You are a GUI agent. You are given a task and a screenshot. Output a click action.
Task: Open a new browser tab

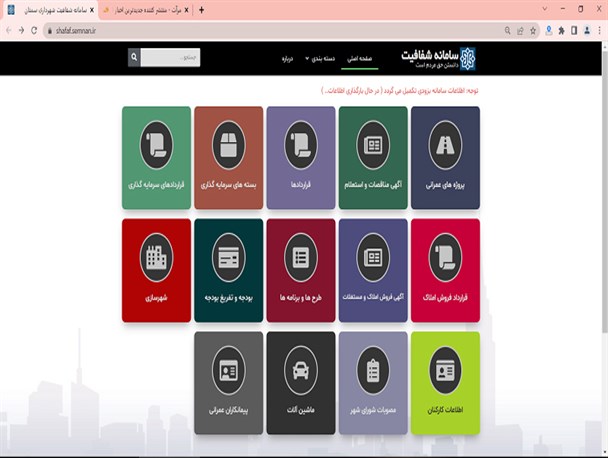[x=201, y=10]
